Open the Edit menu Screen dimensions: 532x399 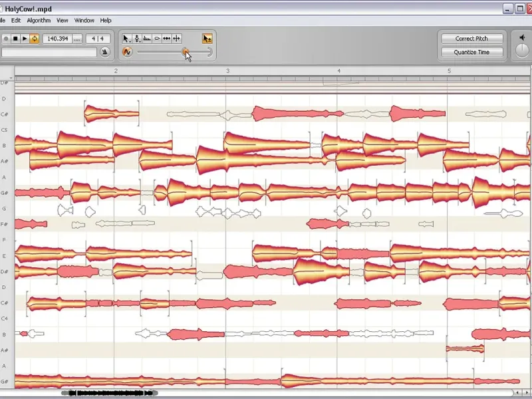(x=16, y=21)
